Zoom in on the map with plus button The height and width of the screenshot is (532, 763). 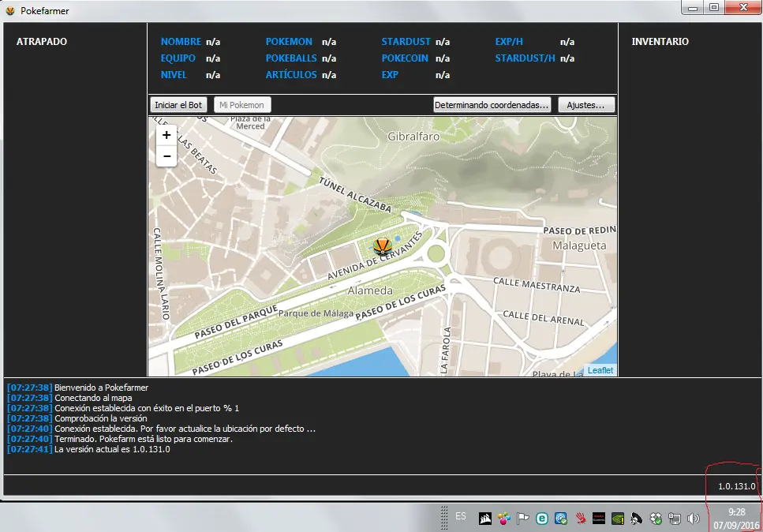166,135
